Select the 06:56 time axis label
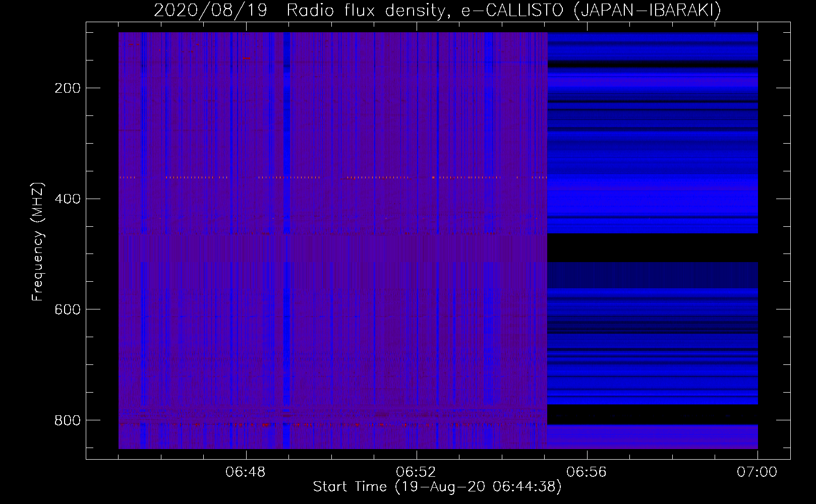This screenshot has height=504, width=816. 587,473
